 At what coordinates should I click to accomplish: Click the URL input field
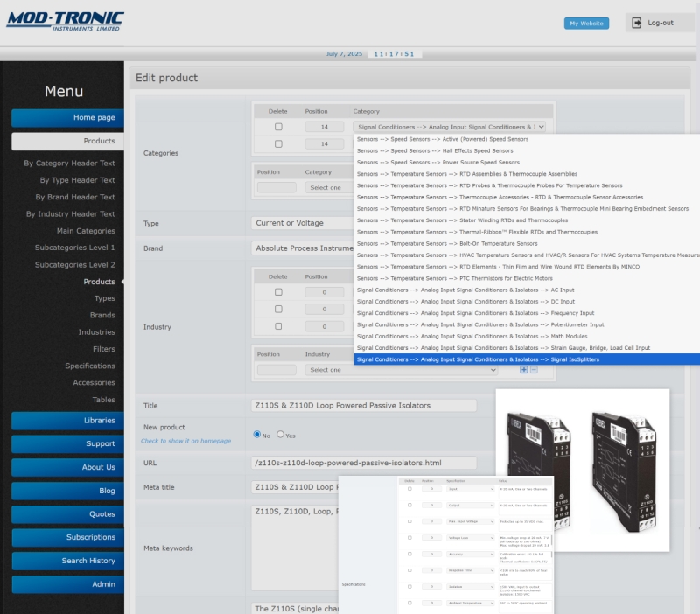point(364,463)
